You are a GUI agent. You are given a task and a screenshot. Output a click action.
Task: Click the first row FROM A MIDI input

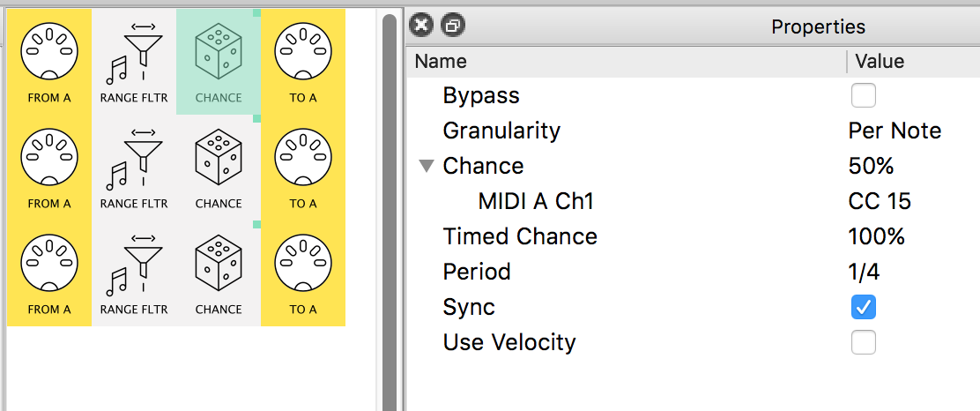[48, 62]
